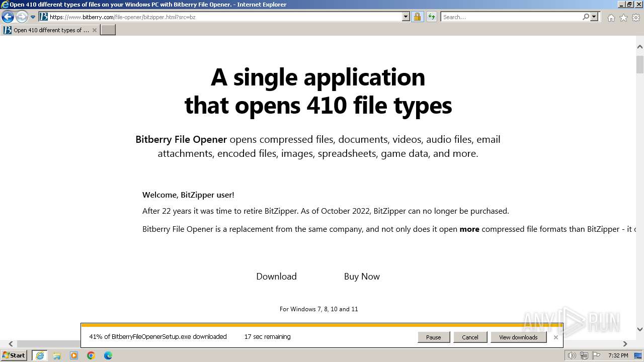Click the Show desktop tray icon

click(x=638, y=355)
